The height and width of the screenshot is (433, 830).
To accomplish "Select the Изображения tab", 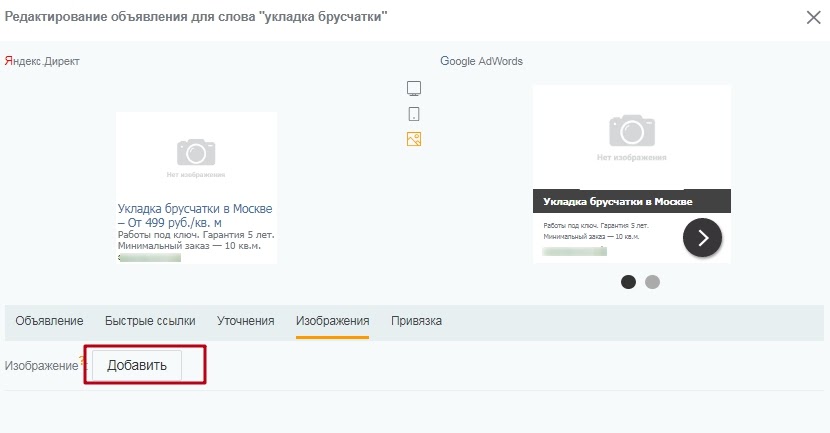I will click(x=332, y=321).
